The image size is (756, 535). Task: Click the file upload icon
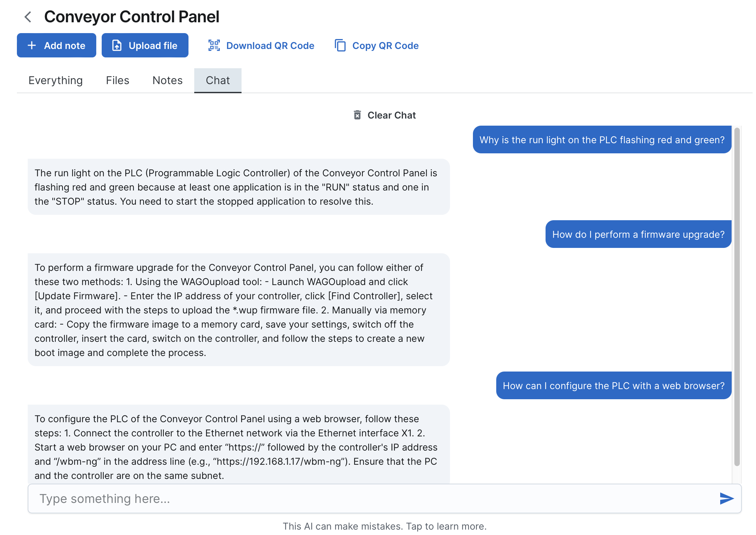tap(117, 45)
